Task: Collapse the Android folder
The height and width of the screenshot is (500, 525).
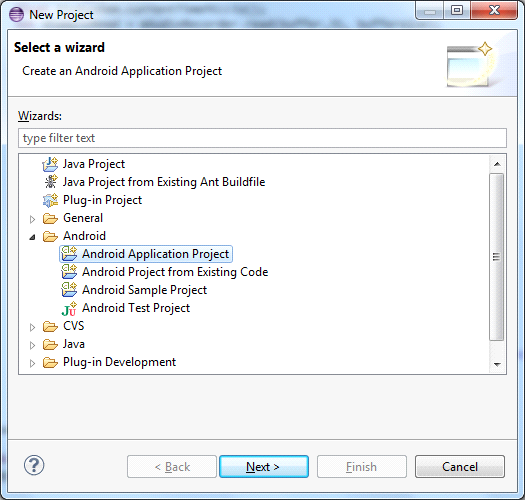Action: click(32, 237)
